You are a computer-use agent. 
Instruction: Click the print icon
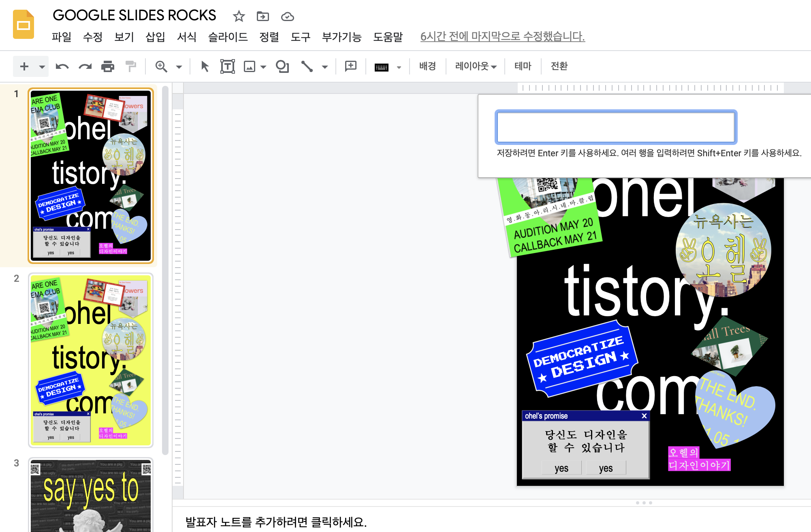pos(108,66)
